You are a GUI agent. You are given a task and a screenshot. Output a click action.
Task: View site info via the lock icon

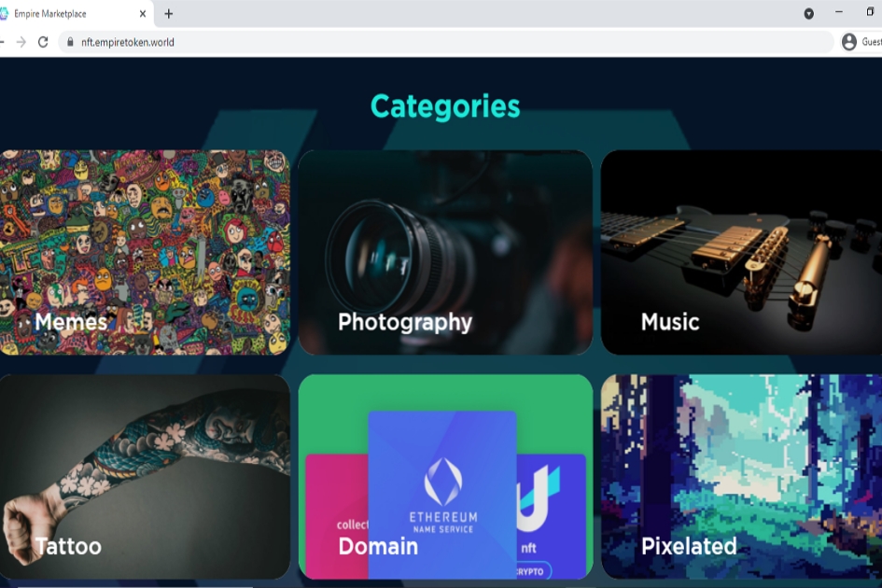click(x=69, y=42)
